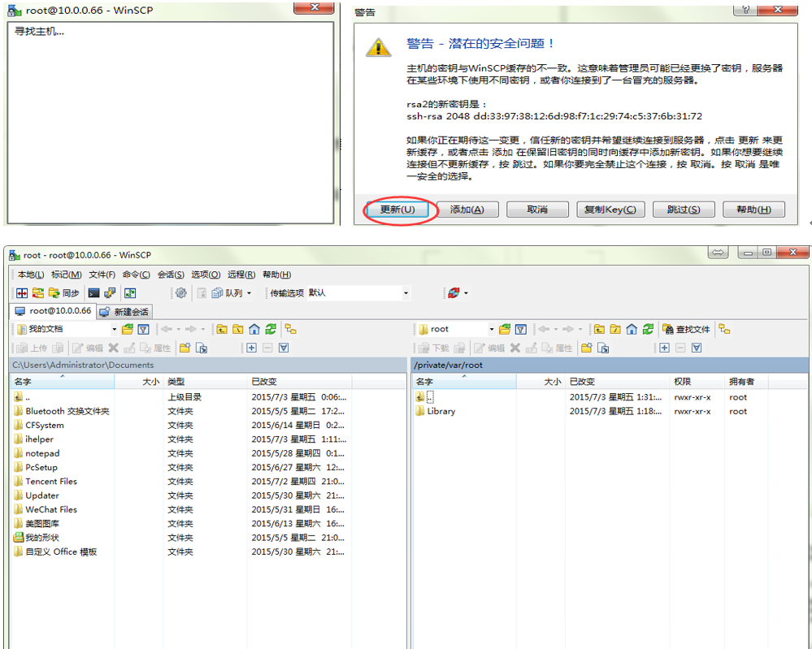Image resolution: width=812 pixels, height=649 pixels.
Task: Create new remote folder icon
Action: click(x=586, y=348)
